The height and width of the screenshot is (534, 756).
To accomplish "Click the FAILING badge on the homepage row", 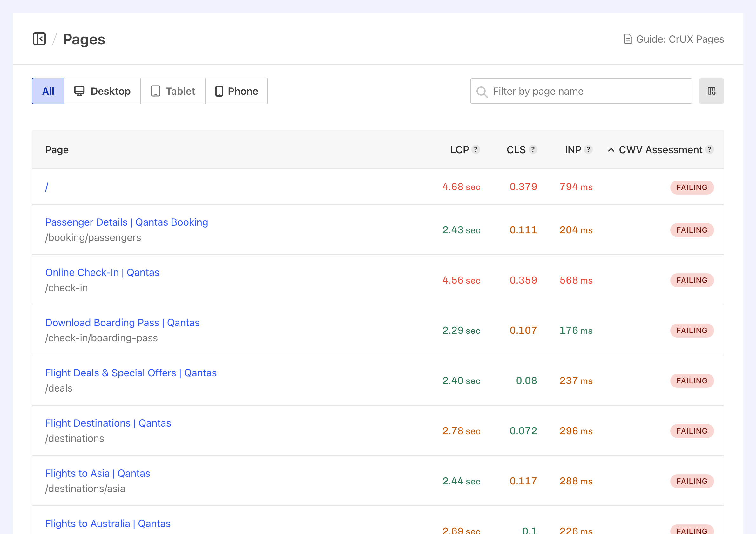I will pyautogui.click(x=692, y=187).
